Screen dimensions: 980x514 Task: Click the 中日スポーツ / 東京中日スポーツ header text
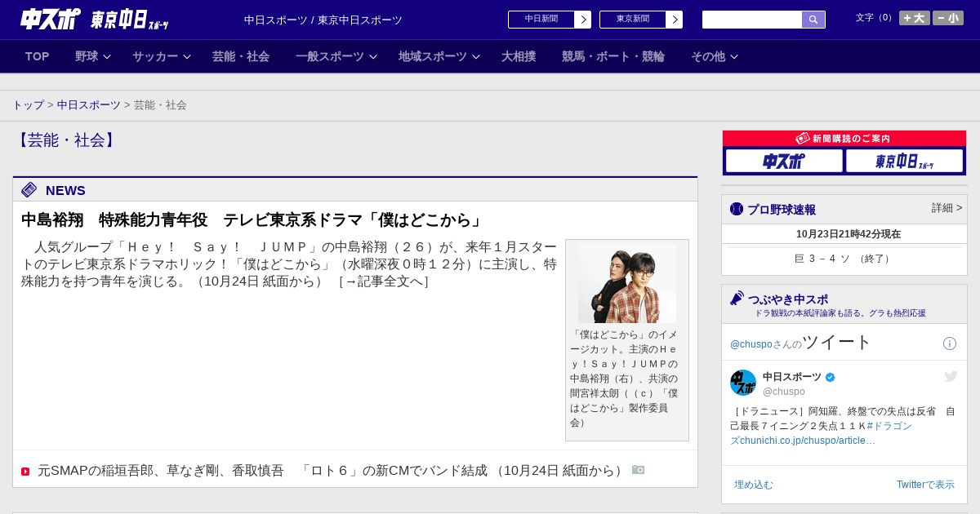click(323, 20)
